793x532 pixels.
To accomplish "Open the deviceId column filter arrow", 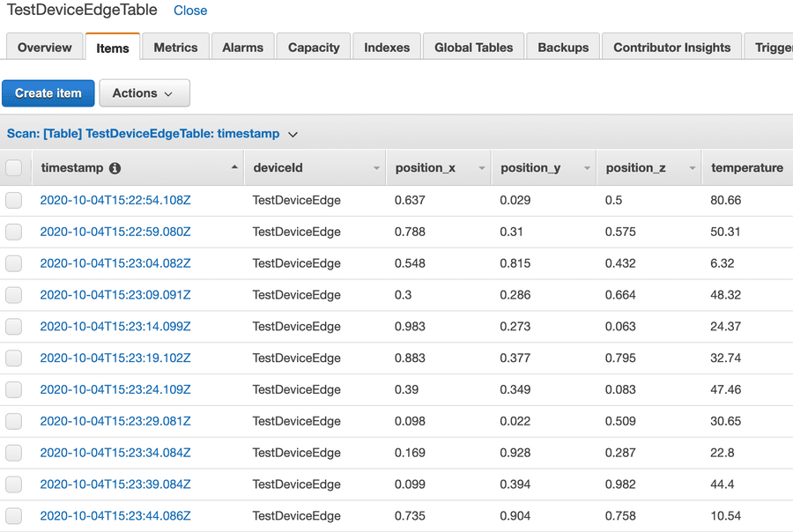I will [376, 168].
